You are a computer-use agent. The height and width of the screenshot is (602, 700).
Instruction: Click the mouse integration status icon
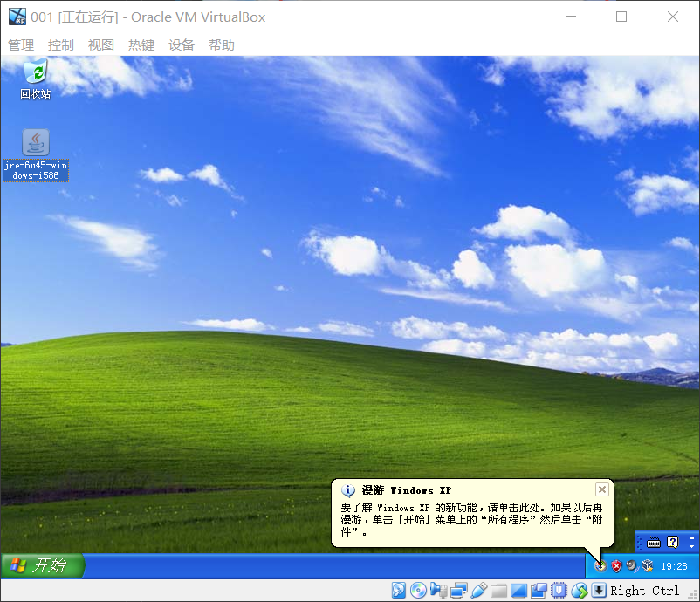(x=579, y=591)
